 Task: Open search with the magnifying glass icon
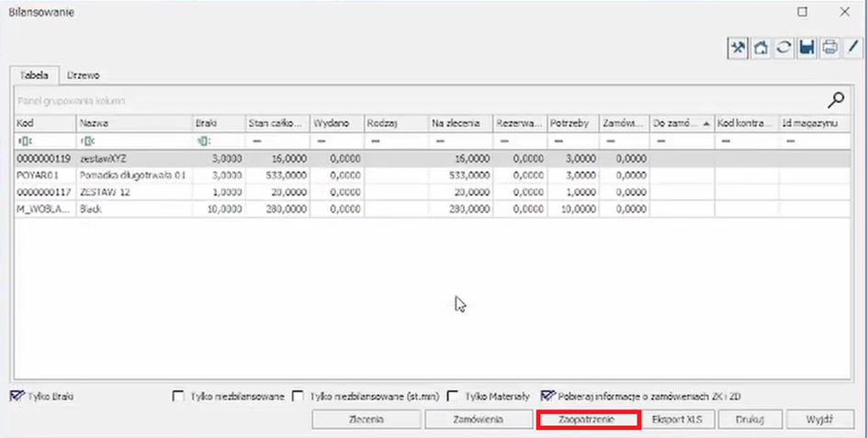coord(836,100)
